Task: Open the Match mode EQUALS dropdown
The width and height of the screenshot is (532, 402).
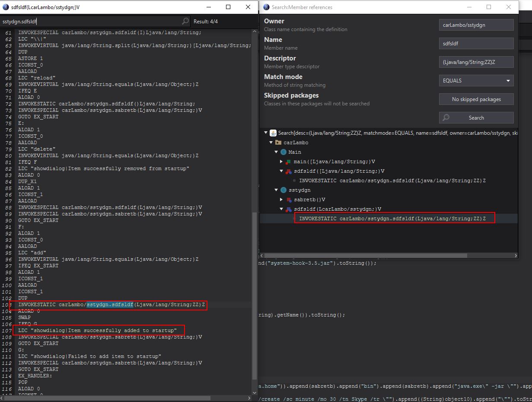Action: click(476, 81)
